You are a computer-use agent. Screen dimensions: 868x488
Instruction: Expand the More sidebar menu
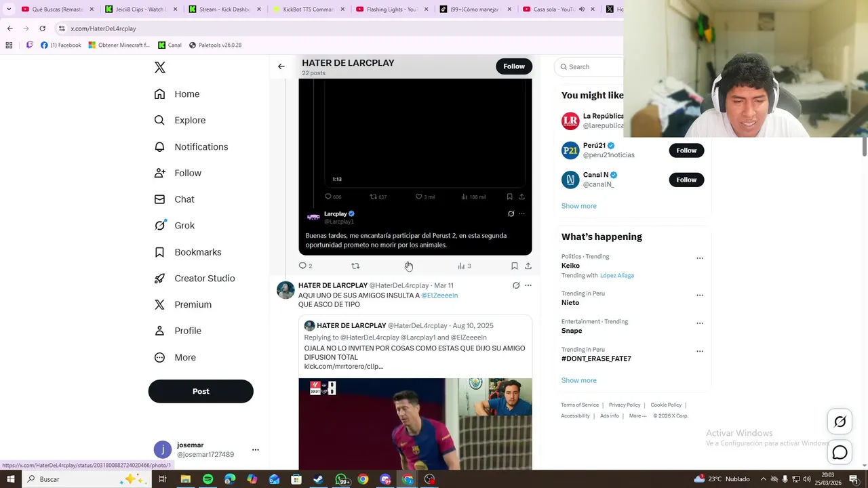[175, 357]
